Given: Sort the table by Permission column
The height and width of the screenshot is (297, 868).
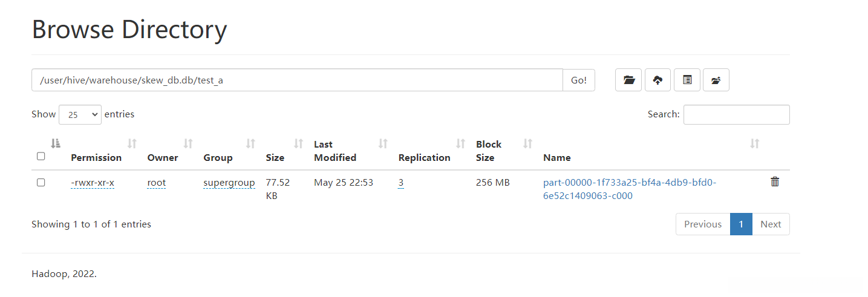Looking at the screenshot, I should click(132, 144).
